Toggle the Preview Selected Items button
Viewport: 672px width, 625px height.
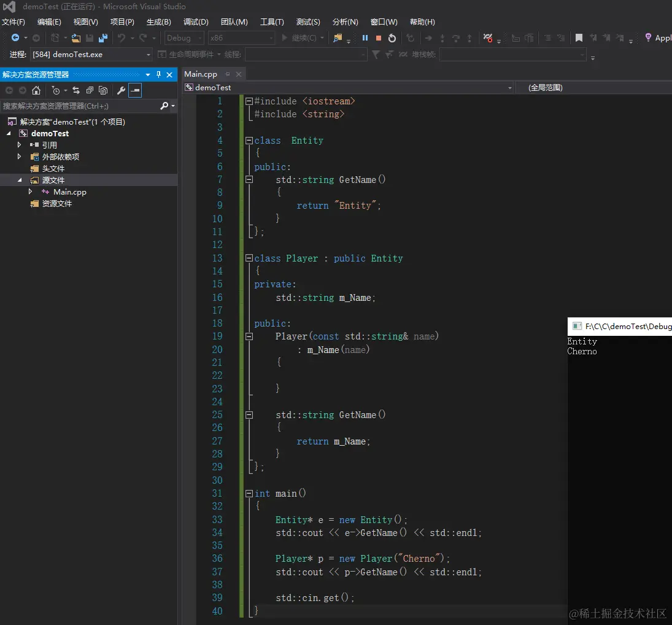(x=135, y=91)
